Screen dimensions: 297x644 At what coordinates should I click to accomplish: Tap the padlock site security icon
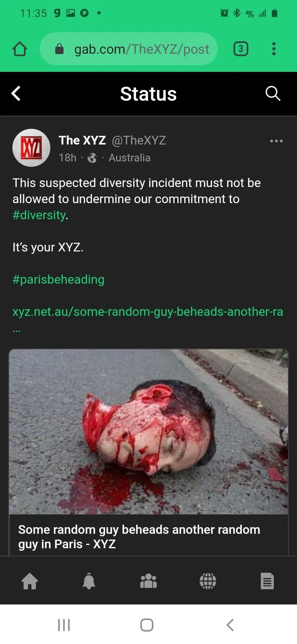tap(59, 50)
